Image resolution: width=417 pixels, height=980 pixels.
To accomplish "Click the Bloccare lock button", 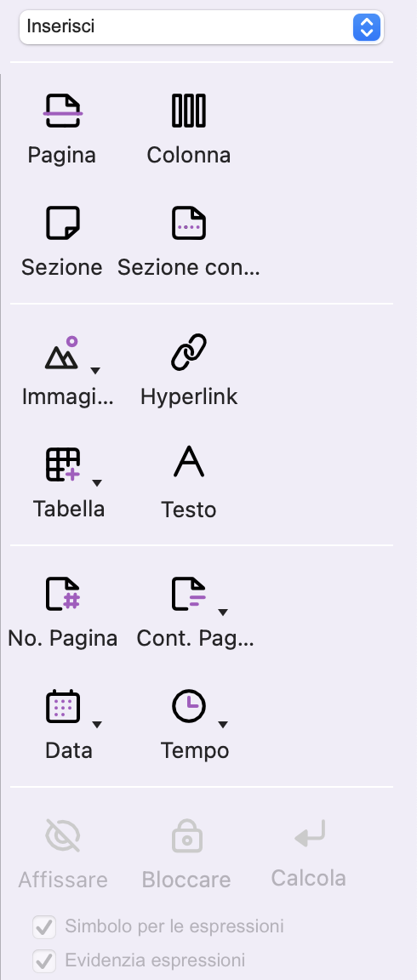I will tap(186, 854).
